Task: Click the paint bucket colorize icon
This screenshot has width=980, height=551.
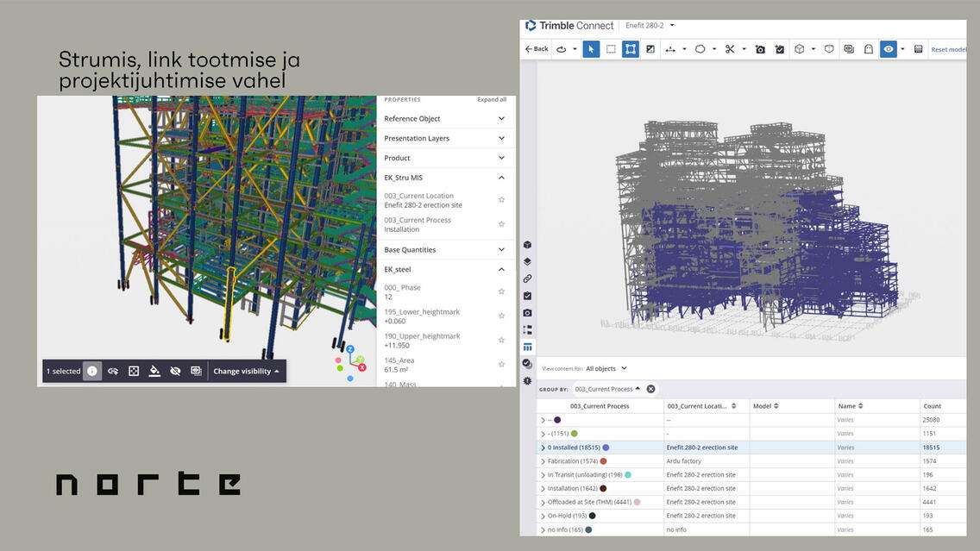Action: [154, 371]
